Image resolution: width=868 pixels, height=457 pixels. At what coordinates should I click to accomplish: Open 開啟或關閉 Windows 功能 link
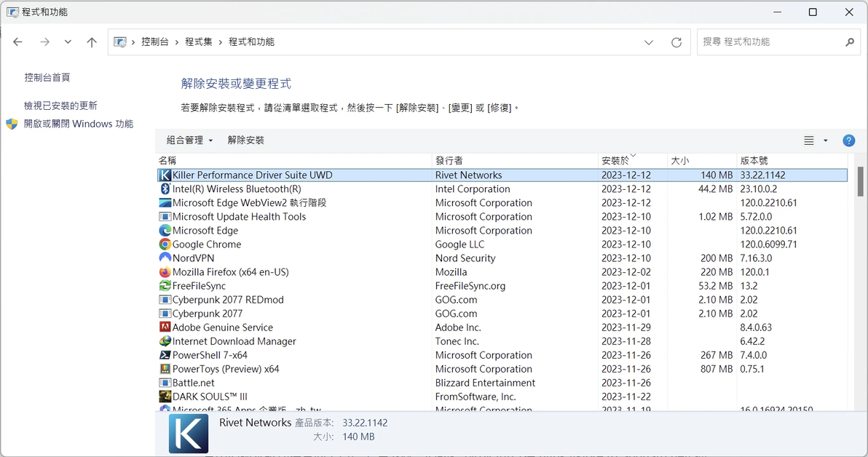78,124
